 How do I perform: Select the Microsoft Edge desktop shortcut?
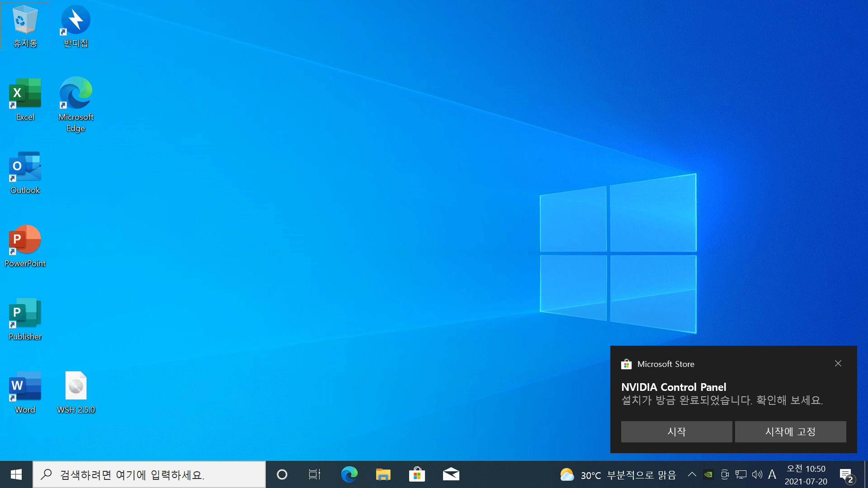point(75,105)
